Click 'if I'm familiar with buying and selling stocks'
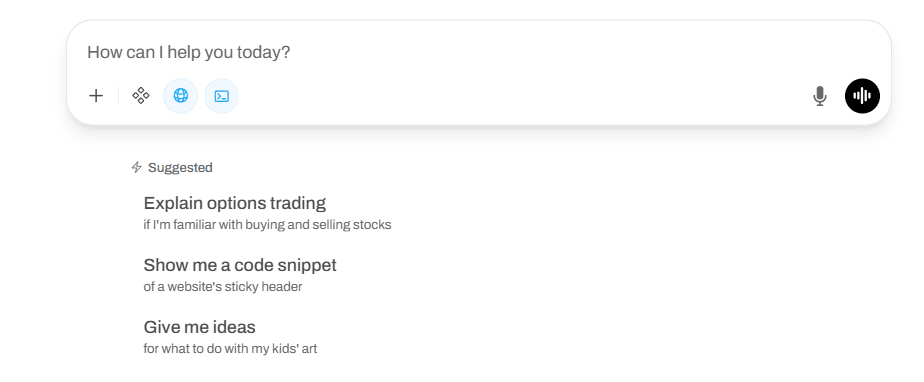The height and width of the screenshot is (382, 924). tap(267, 225)
